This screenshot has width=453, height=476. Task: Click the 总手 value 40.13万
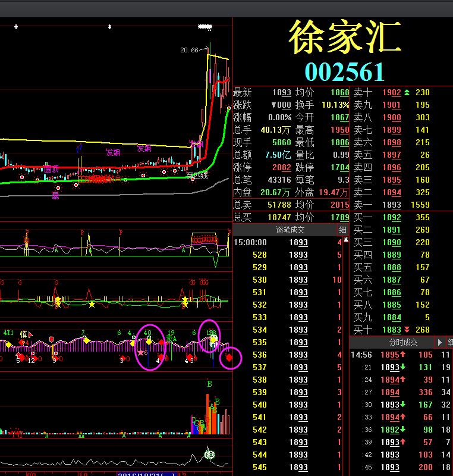coord(276,130)
